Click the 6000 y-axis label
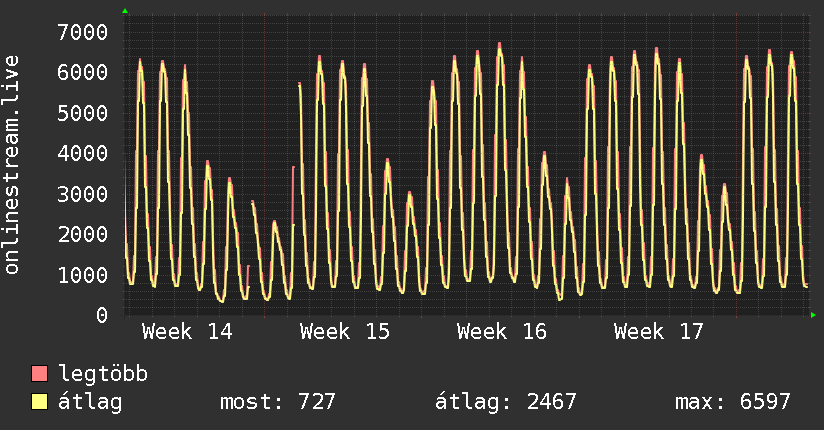 pyautogui.click(x=83, y=73)
